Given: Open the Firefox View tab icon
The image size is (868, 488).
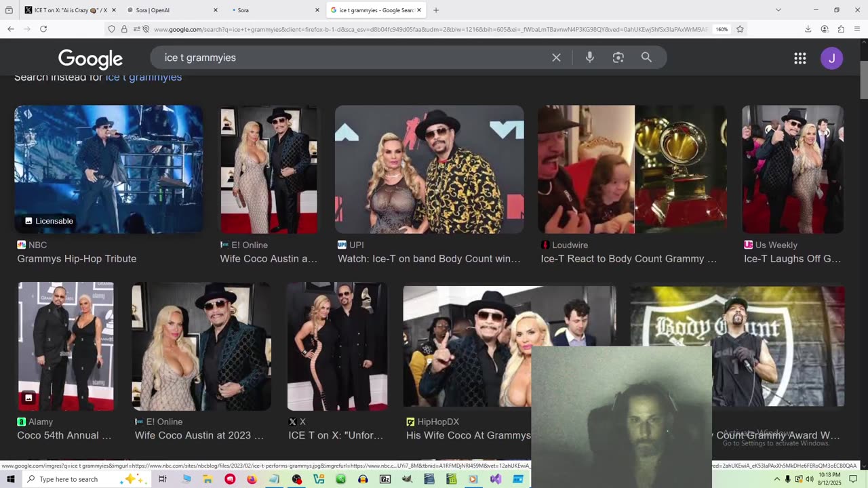Looking at the screenshot, I should 9,10.
